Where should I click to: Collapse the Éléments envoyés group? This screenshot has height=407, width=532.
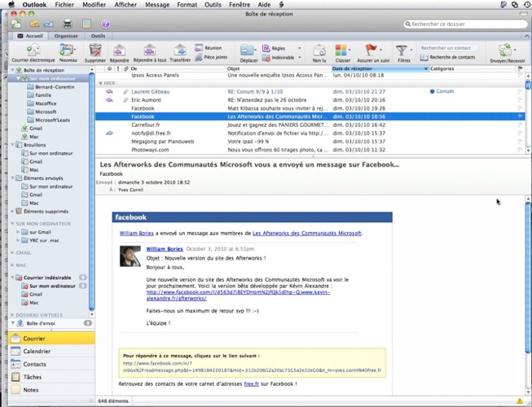tap(12, 178)
